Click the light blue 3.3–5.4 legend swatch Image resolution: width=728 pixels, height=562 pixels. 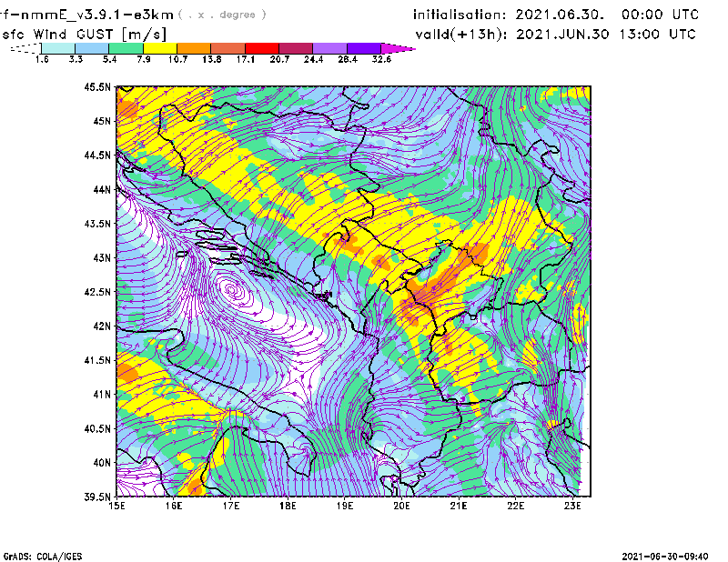(92, 48)
